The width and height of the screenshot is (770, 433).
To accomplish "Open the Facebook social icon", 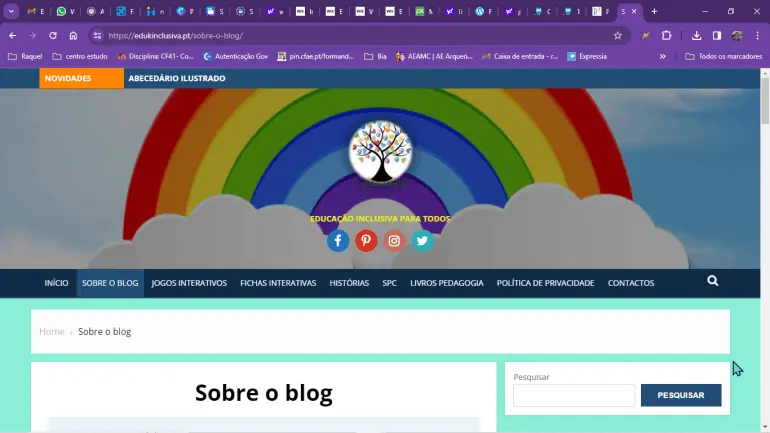I will coord(338,241).
